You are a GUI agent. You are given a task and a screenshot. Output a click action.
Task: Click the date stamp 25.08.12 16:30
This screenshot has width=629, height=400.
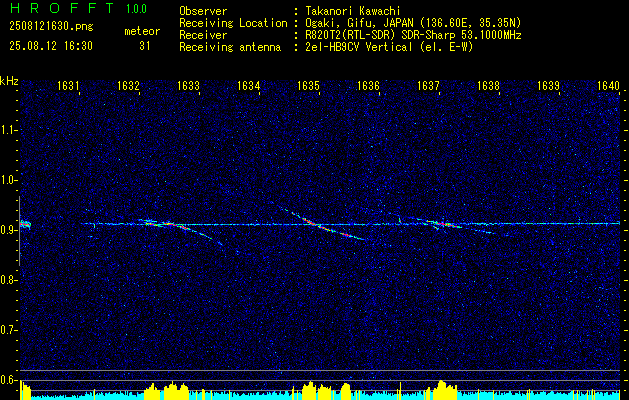click(51, 46)
